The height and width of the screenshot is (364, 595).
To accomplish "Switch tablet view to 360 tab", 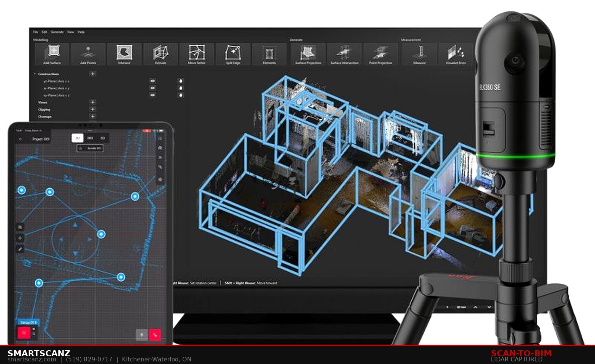I will point(90,138).
